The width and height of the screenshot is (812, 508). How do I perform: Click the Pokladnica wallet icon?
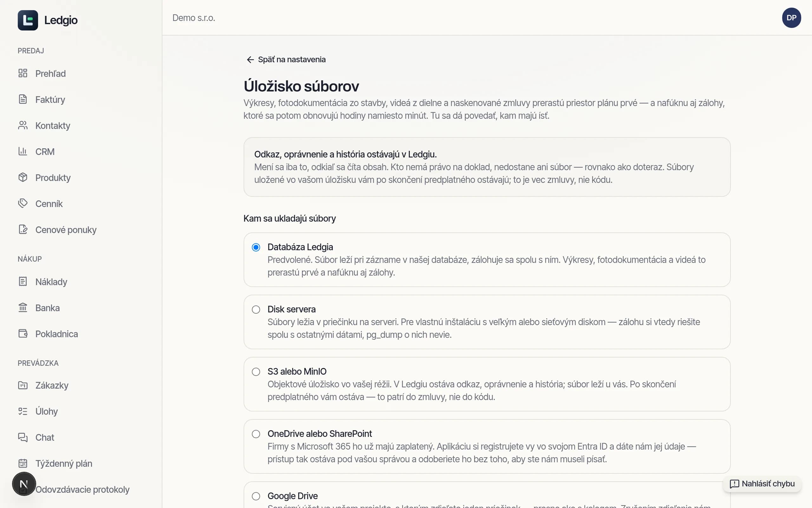pyautogui.click(x=23, y=334)
